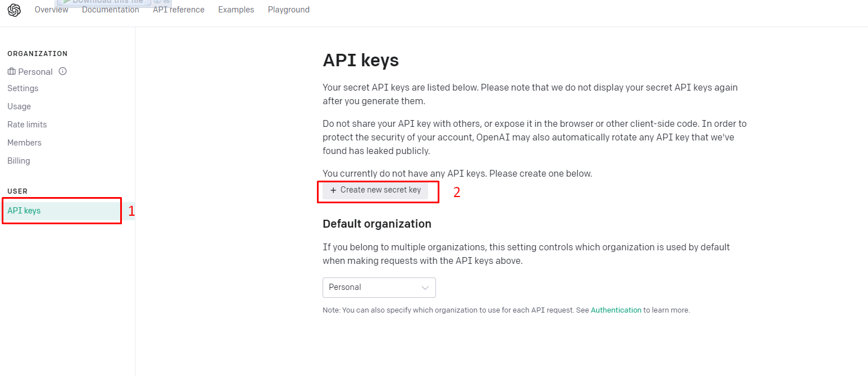This screenshot has height=376, width=868.
Task: View Rate limits from the sidebar
Action: (27, 125)
